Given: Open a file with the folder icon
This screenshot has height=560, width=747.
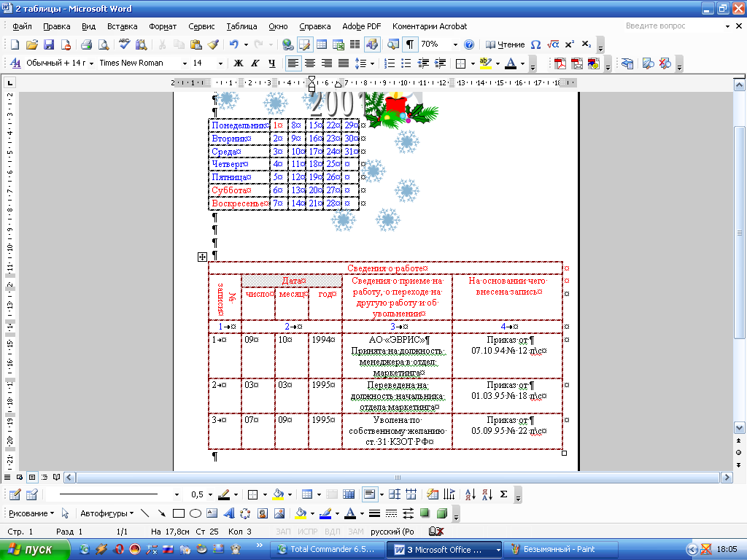Looking at the screenshot, I should (x=31, y=44).
